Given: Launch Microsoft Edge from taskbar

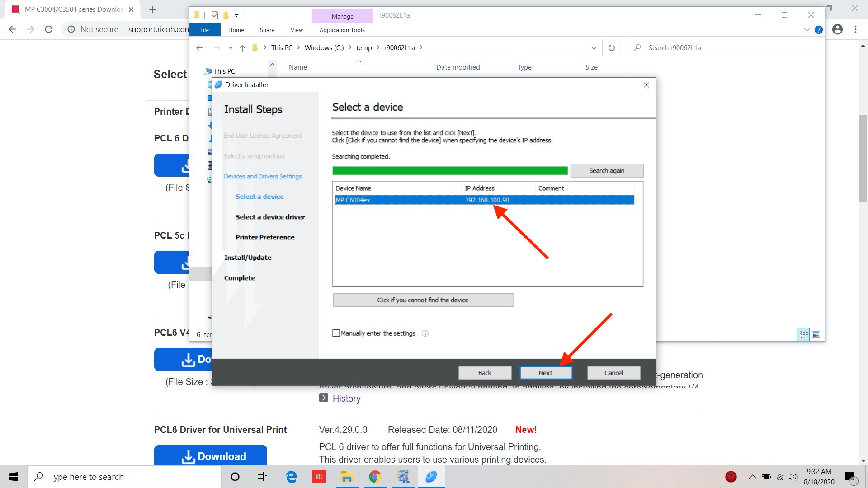Looking at the screenshot, I should (291, 477).
